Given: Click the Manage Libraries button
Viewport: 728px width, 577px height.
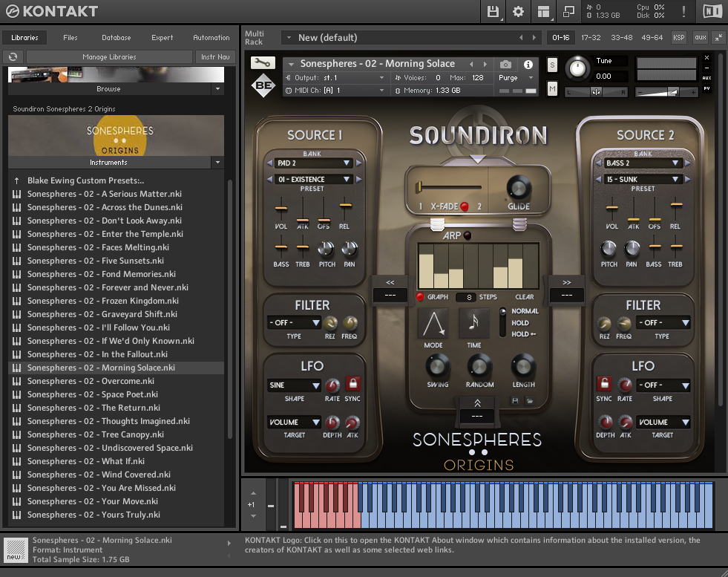Looking at the screenshot, I should (x=110, y=56).
